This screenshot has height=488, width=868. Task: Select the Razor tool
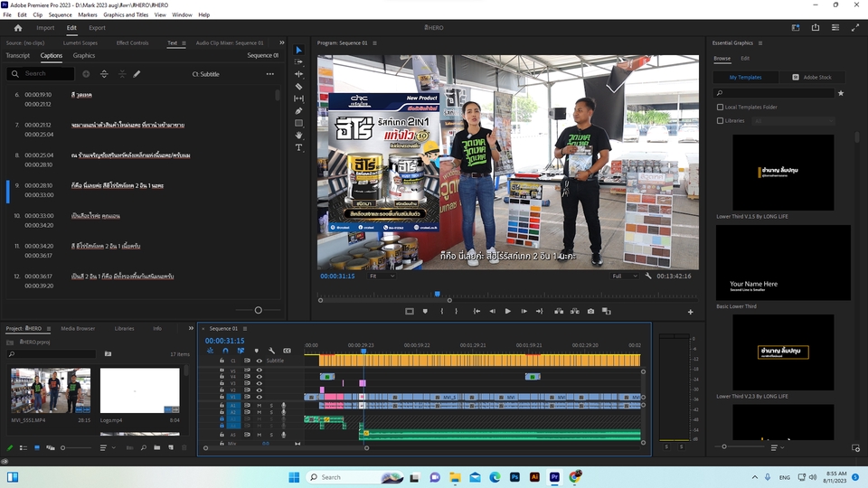[x=299, y=87]
